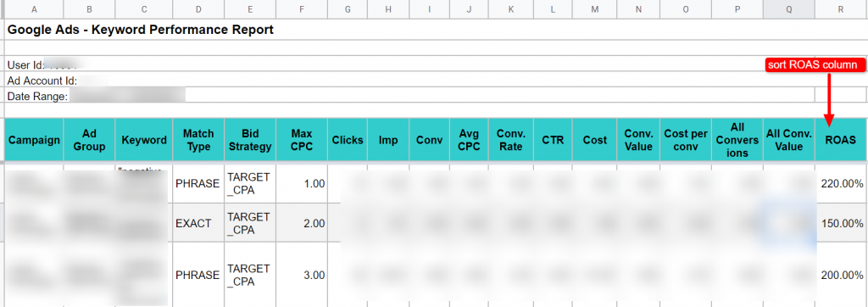The image size is (868, 307).
Task: Click the Bid Strategy header cell
Action: pyautogui.click(x=250, y=140)
